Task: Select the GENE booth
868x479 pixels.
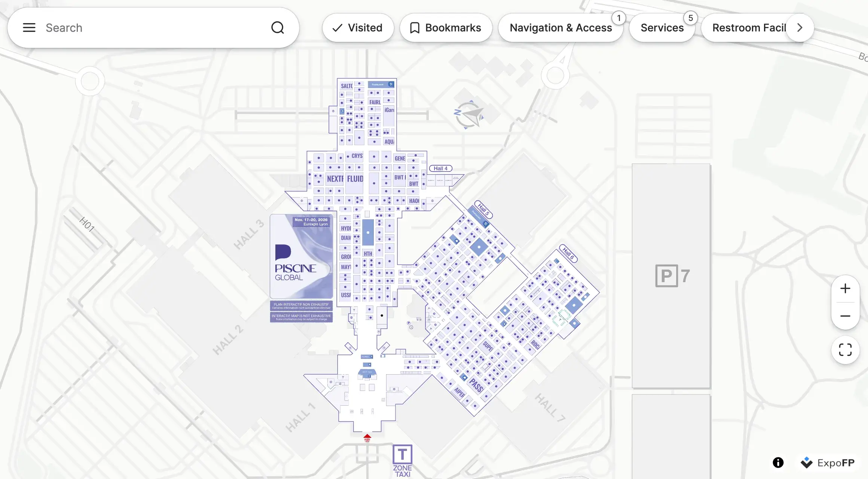Action: [x=400, y=158]
